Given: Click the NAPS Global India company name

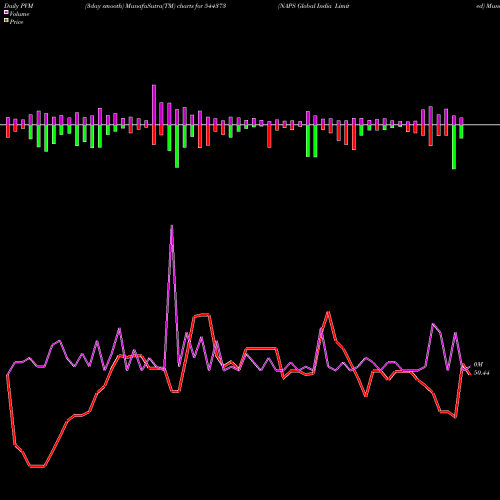Looking at the screenshot, I should click(314, 6).
